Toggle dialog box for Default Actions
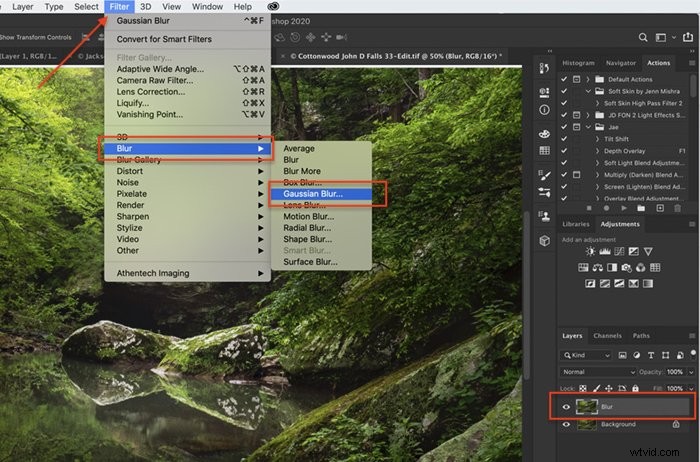Image resolution: width=700 pixels, height=462 pixels. [577, 79]
